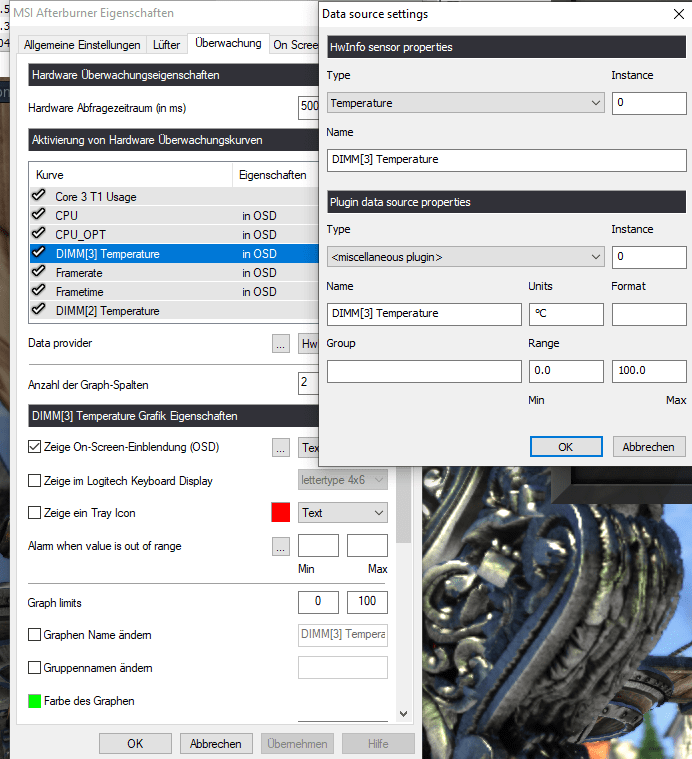Confirm Data source settings with OK
This screenshot has width=692, height=759.
566,447
